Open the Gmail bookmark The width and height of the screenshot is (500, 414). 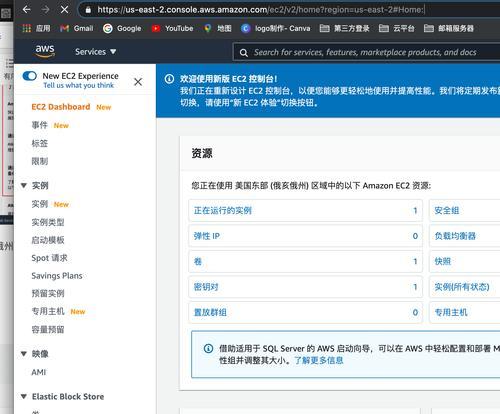(77, 28)
